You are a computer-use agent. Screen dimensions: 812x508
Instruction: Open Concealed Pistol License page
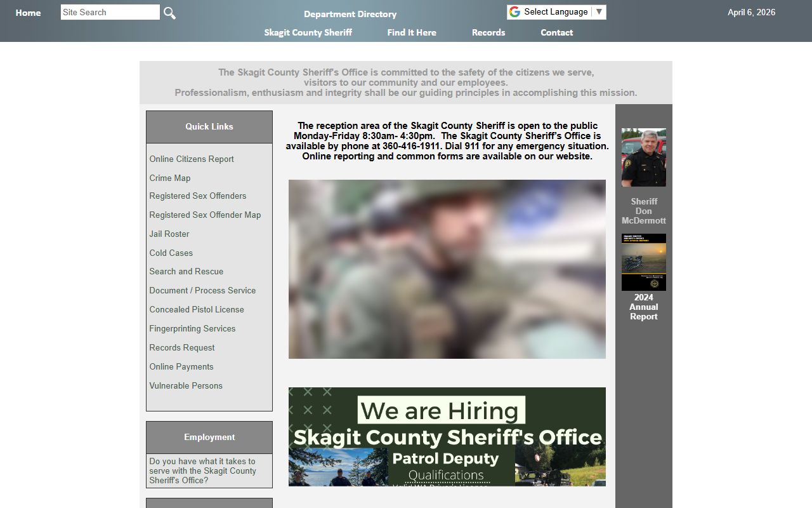tap(197, 309)
